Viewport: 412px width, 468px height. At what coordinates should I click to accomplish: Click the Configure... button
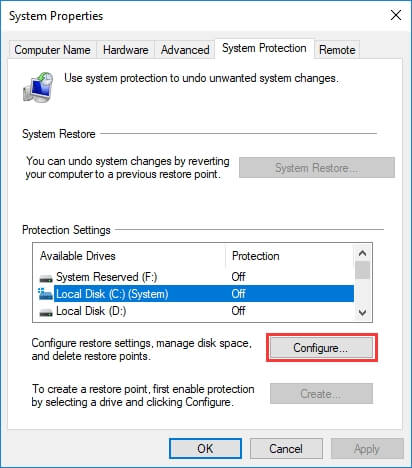321,348
